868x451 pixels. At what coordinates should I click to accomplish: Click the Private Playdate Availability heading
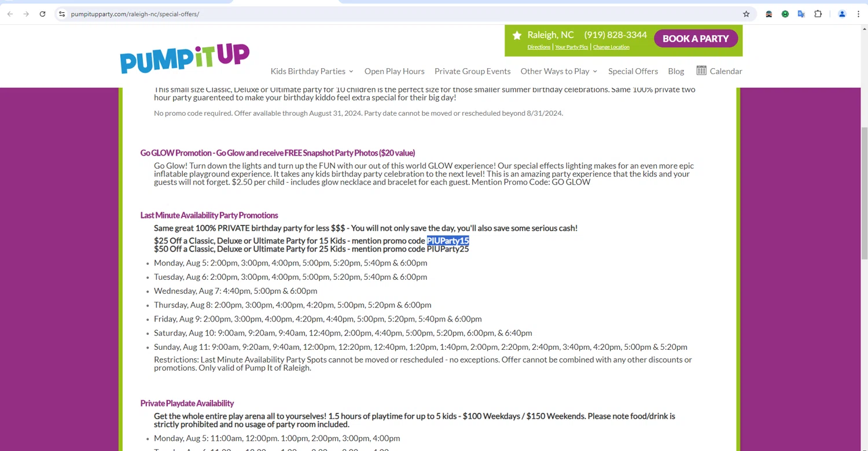187,403
